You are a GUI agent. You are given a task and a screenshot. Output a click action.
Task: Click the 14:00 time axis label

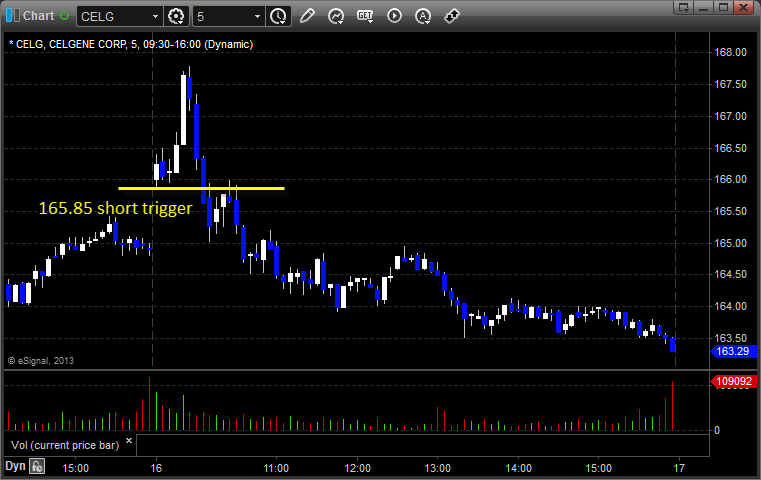tap(518, 468)
